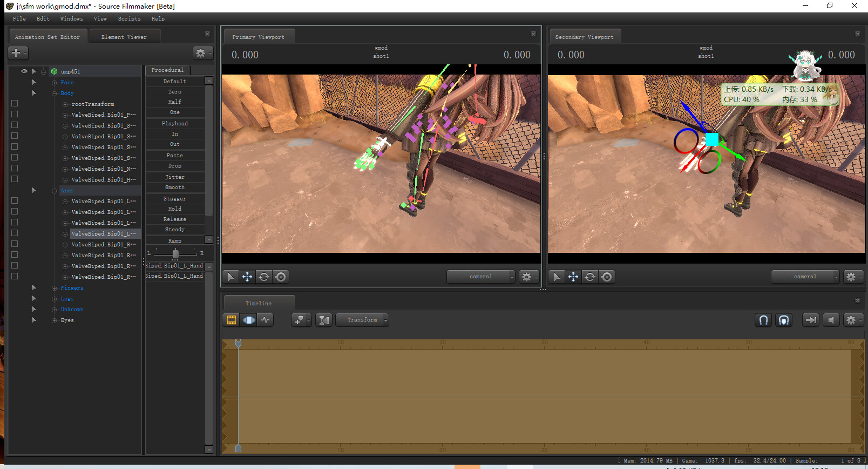868x469 pixels.
Task: Collapse the Body control group
Action: pyautogui.click(x=54, y=93)
